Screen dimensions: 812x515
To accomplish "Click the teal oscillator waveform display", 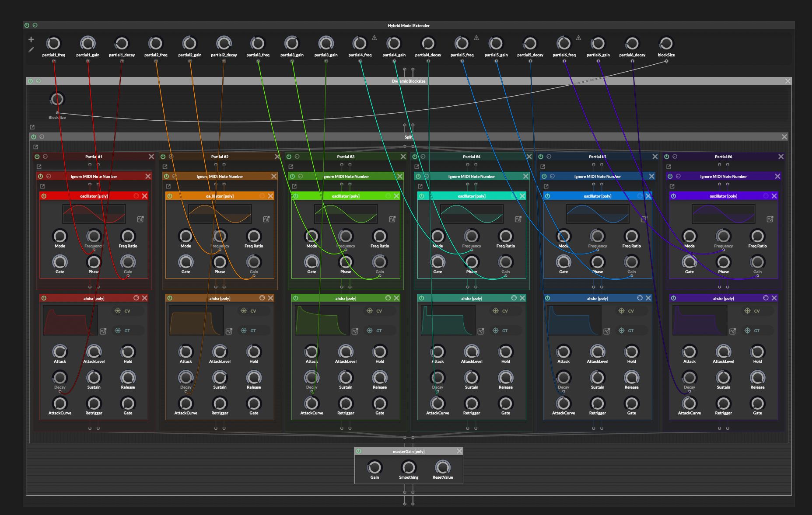I will point(472,214).
